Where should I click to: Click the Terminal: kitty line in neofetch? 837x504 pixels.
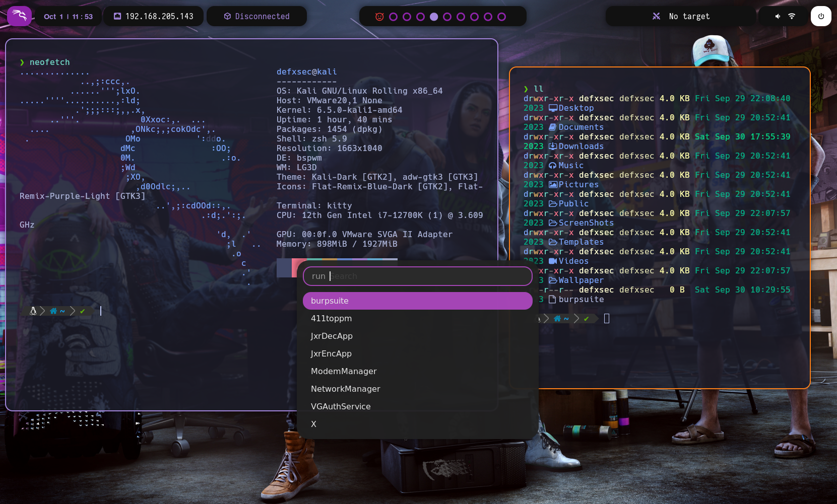(314, 205)
